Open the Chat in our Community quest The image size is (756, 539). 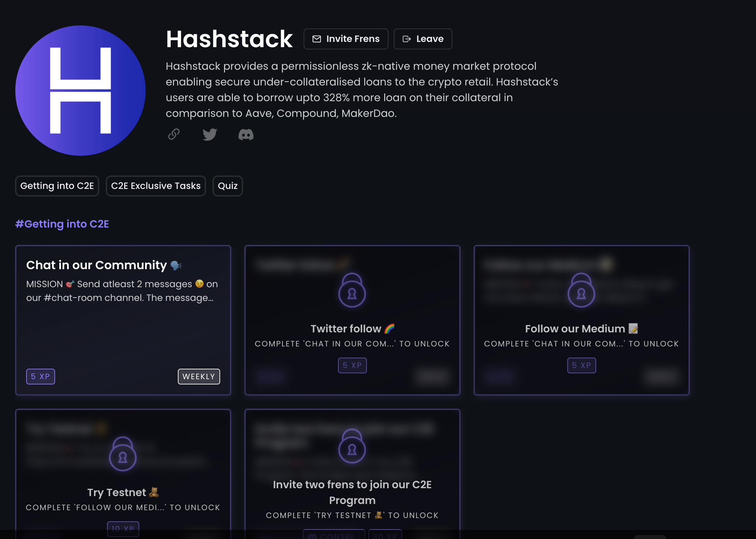click(96, 265)
